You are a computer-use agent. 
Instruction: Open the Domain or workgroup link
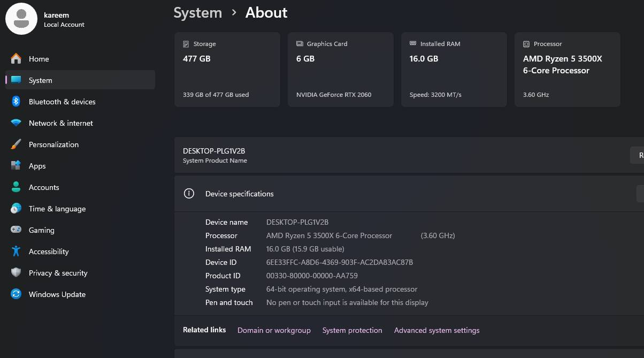[x=274, y=330]
